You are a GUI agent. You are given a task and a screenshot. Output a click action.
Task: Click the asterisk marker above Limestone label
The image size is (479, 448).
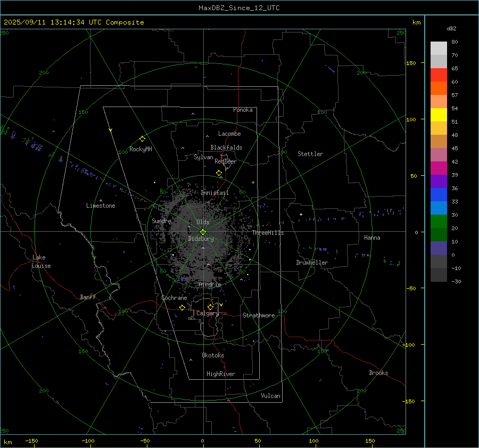click(101, 201)
